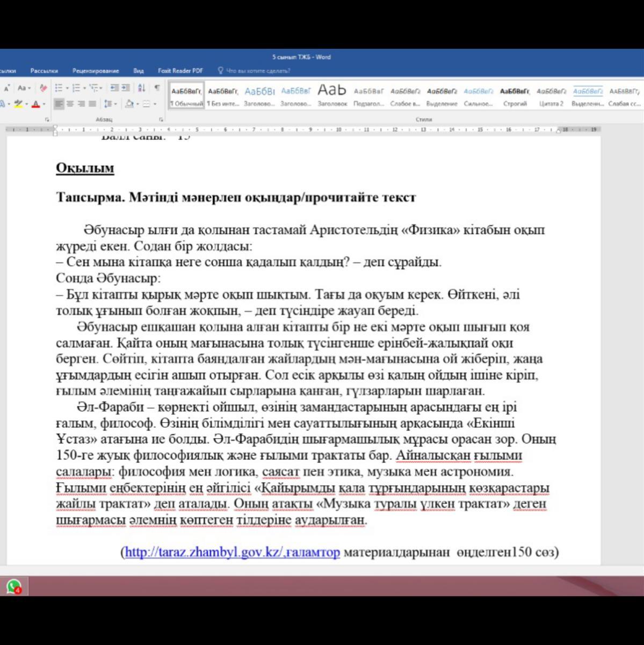Apply the yellow text highlight color
Screen dimensions: 644x645
coord(18,104)
